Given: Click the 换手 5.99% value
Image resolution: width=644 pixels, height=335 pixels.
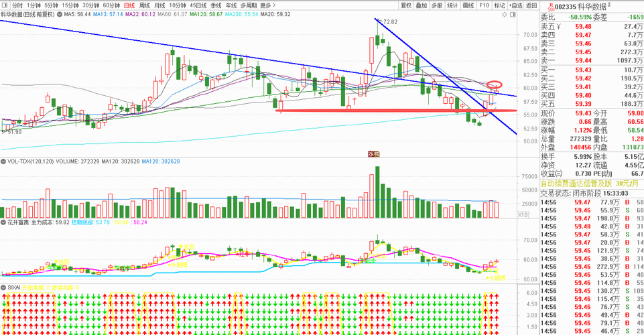Looking at the screenshot, I should 583,157.
